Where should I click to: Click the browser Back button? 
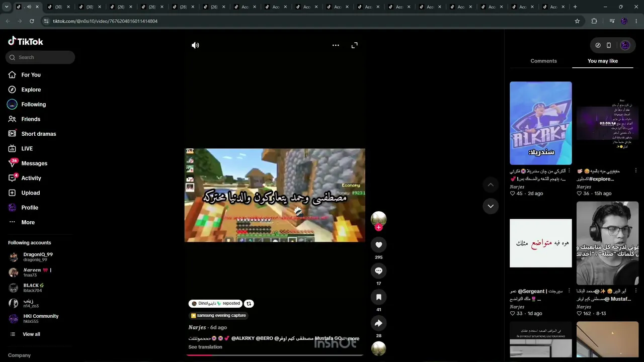(x=8, y=21)
